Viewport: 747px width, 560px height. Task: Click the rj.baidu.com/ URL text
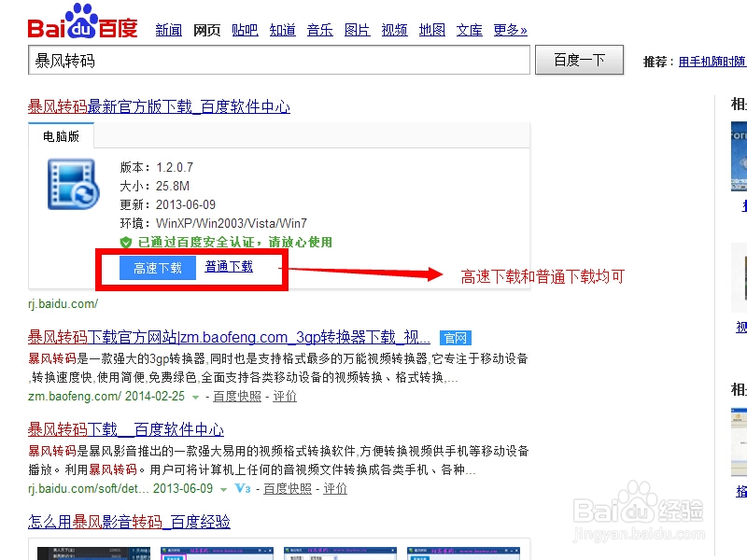pos(63,304)
